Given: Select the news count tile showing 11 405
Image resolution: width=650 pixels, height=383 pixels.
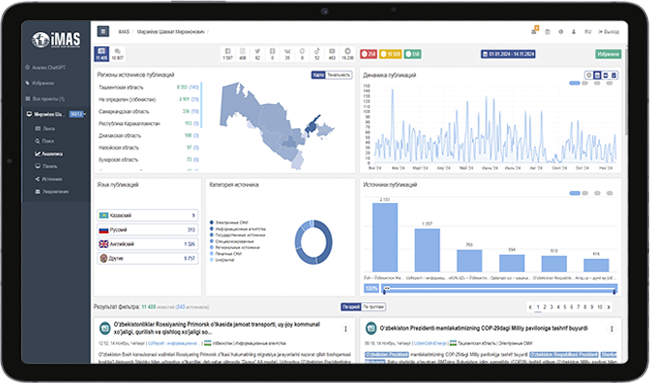Looking at the screenshot, I should [x=102, y=54].
